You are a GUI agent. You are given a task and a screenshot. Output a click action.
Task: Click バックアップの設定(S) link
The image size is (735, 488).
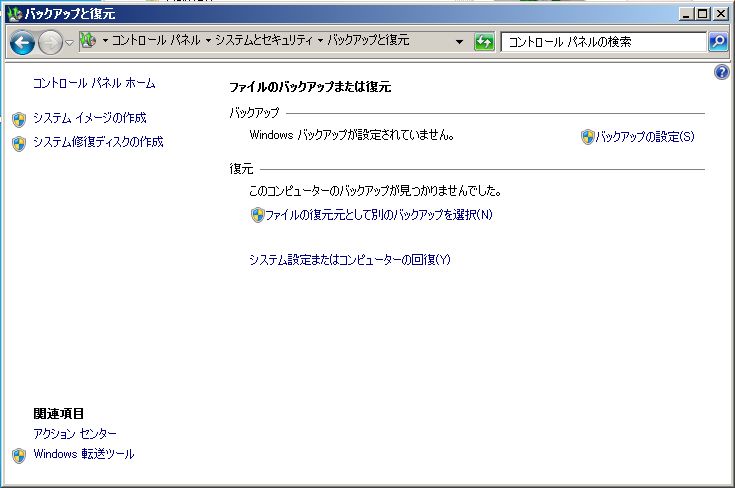(x=645, y=137)
